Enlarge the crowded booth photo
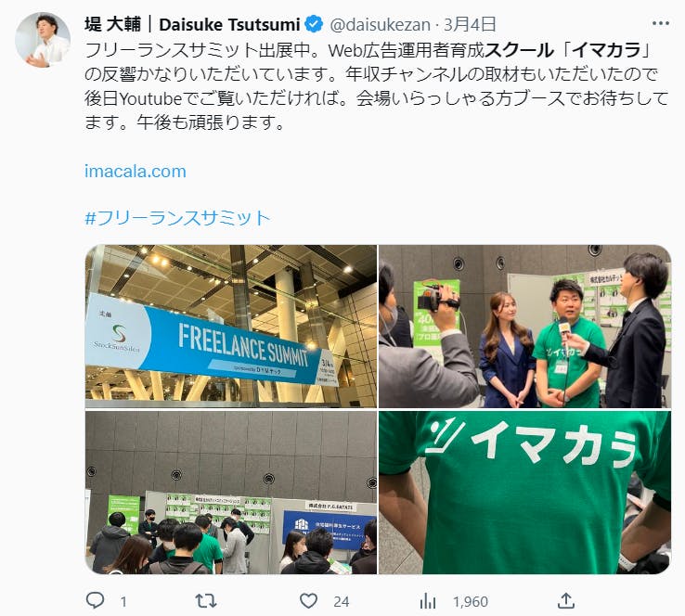This screenshot has width=685, height=616. click(x=231, y=493)
